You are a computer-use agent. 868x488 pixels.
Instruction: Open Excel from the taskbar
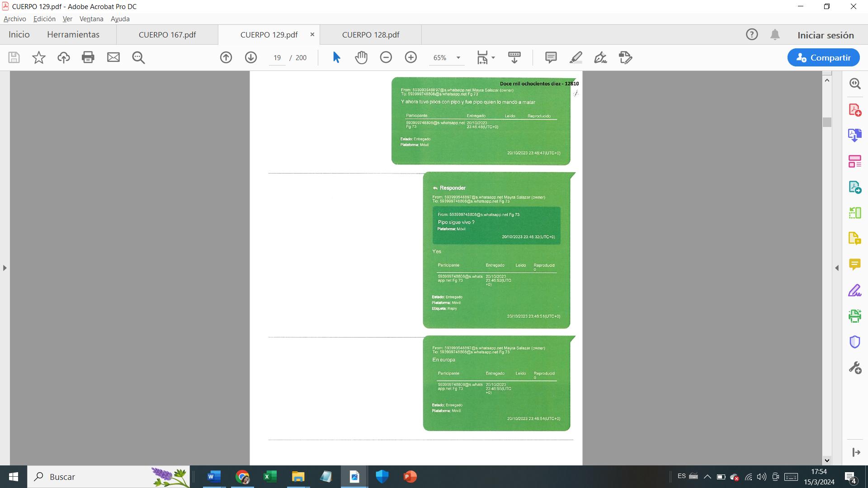pos(270,477)
